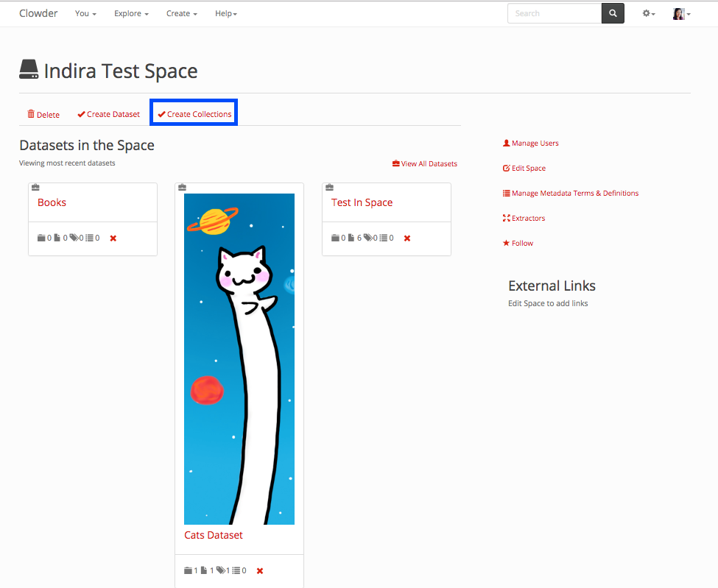
Task: Delete the Books dataset with red X
Action: [113, 238]
